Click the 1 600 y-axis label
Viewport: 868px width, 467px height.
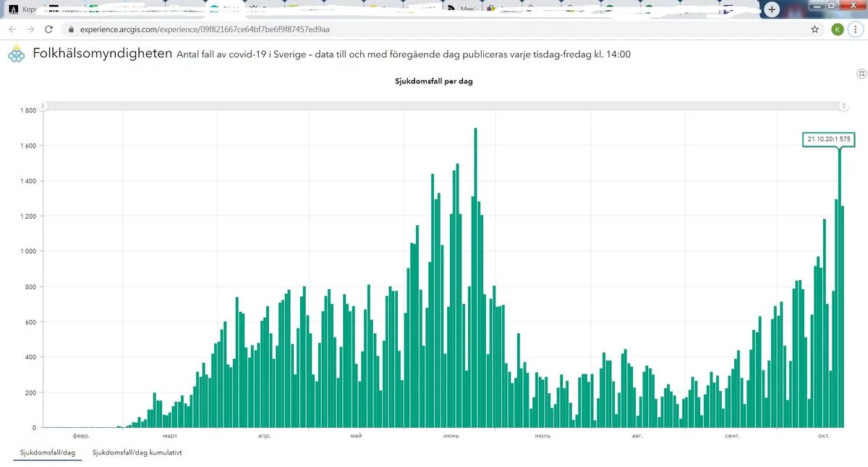(27, 146)
